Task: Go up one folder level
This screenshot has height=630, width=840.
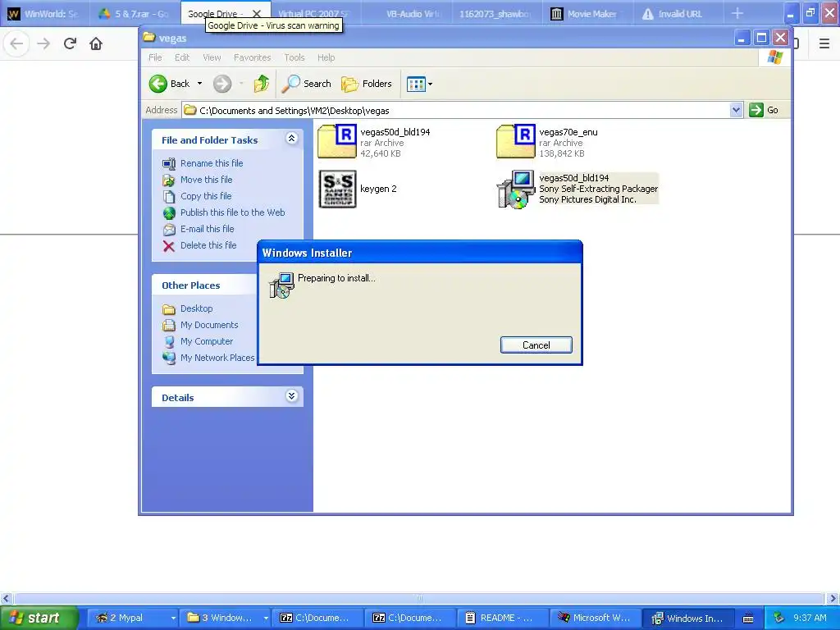Action: click(262, 84)
